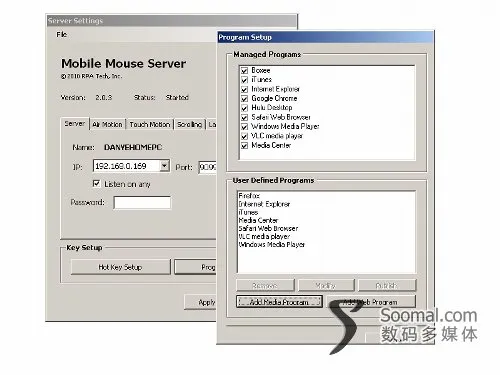Image resolution: width=500 pixels, height=375 pixels.
Task: Click the Hot Key Setup button
Action: [x=120, y=267]
